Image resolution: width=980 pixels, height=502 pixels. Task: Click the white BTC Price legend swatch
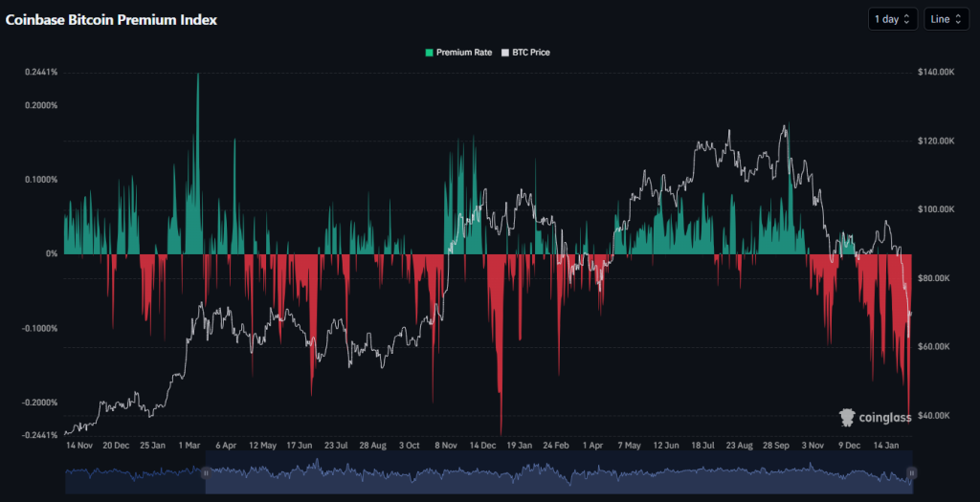click(505, 53)
